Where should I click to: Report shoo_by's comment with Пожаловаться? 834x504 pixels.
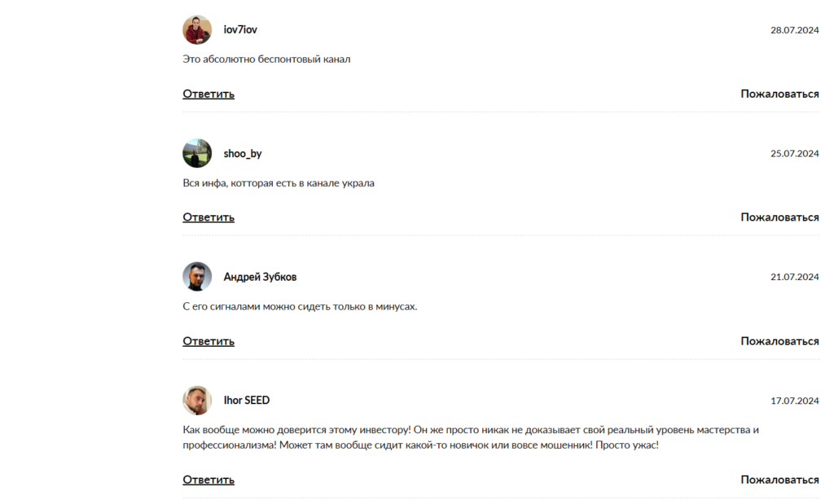[779, 217]
